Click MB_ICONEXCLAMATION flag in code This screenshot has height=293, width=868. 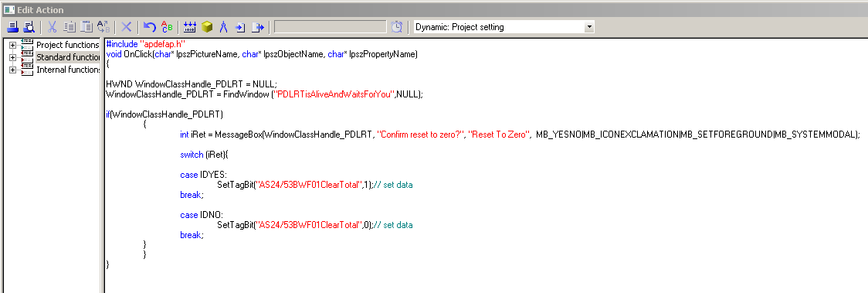click(x=630, y=135)
